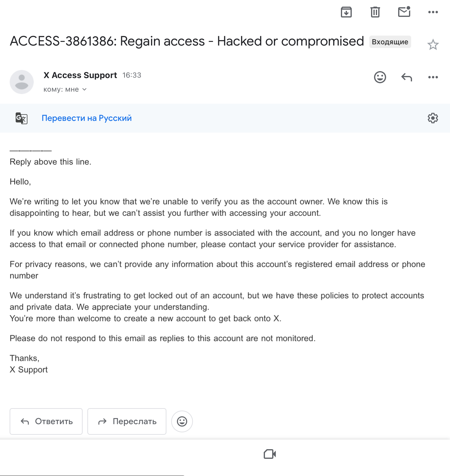The image size is (450, 476).
Task: Open the sender's profile avatar
Action: 22,82
